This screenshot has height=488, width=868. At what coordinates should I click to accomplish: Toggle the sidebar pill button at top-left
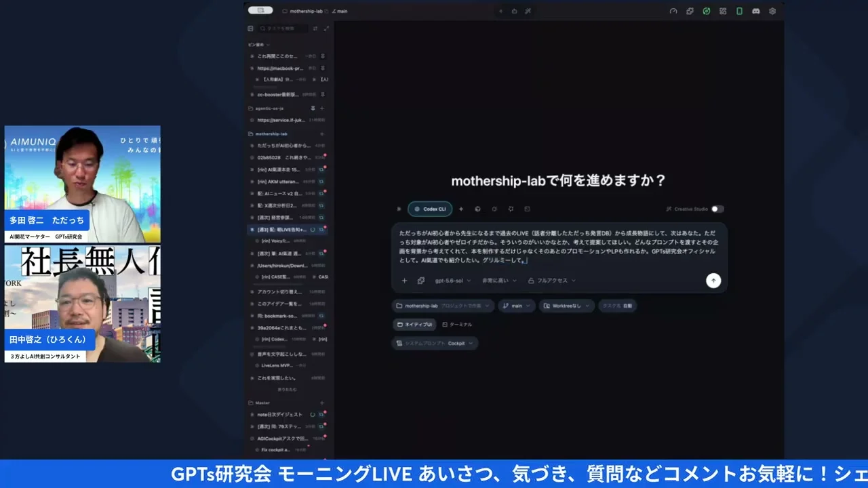coord(260,11)
